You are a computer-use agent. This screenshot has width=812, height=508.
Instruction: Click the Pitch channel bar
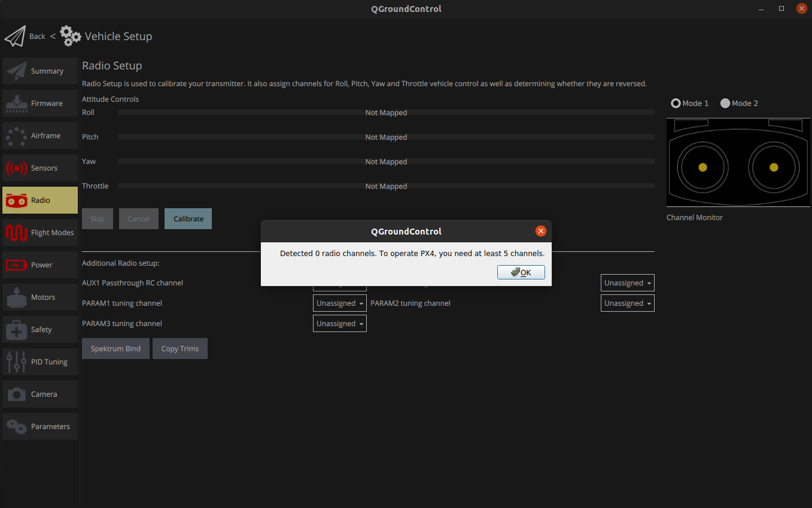[x=386, y=137]
